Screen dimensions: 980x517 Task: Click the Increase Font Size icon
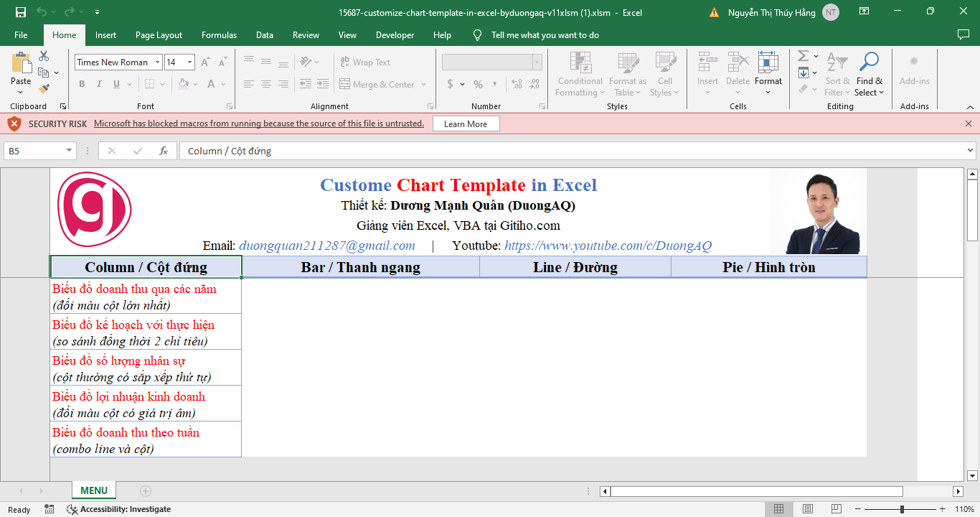206,62
